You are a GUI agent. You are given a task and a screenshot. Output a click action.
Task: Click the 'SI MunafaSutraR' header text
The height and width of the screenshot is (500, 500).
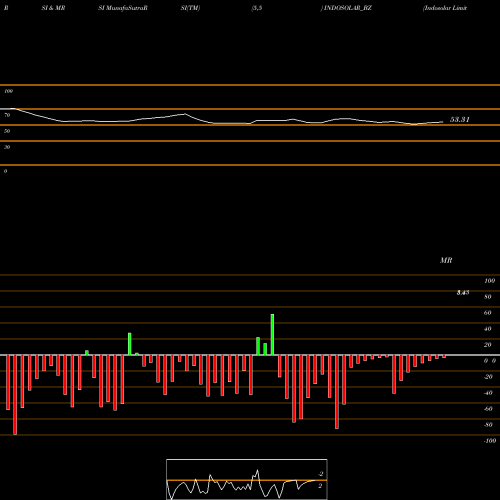point(123,8)
